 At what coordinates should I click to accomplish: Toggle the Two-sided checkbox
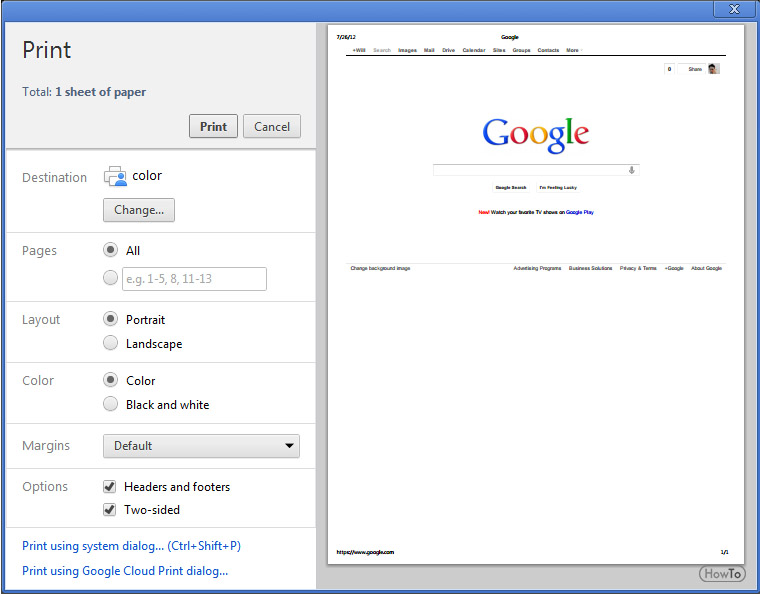click(110, 510)
